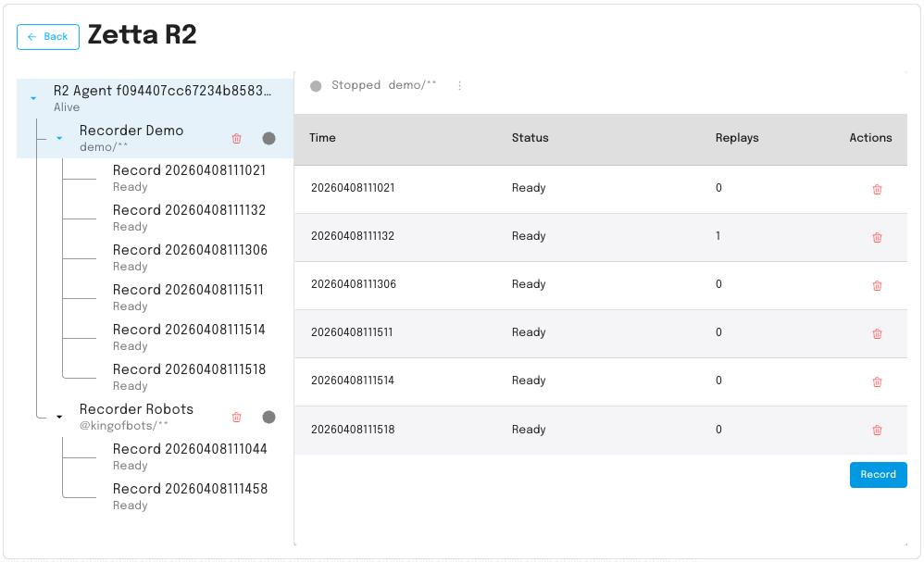This screenshot has width=924, height=562.
Task: Select Record 20260408111458 in the tree
Action: click(x=190, y=496)
